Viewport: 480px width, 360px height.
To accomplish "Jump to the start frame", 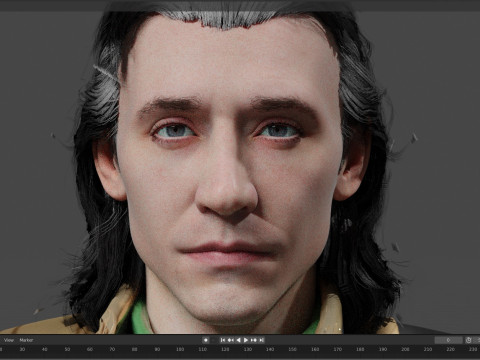I will coord(223,340).
